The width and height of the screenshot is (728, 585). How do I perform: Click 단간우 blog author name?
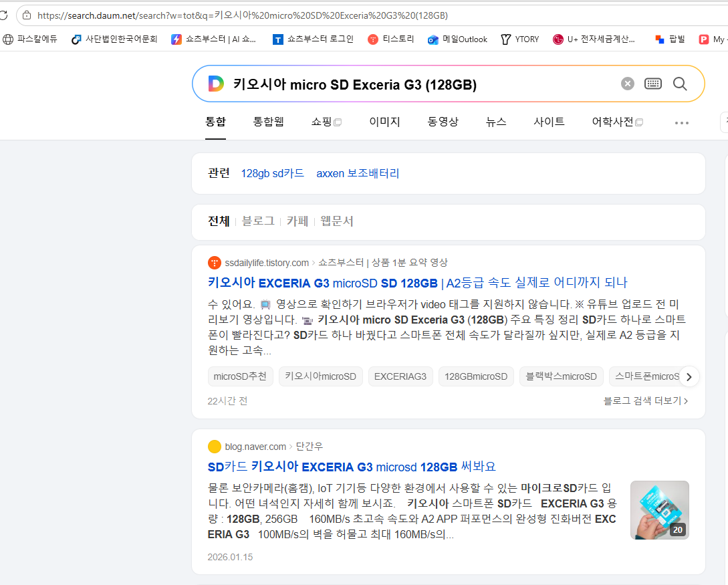[310, 447]
